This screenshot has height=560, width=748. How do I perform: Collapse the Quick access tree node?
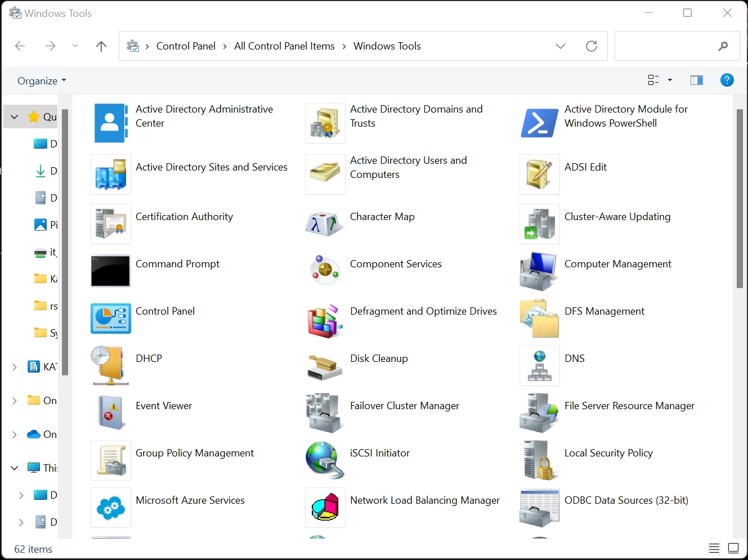click(15, 117)
